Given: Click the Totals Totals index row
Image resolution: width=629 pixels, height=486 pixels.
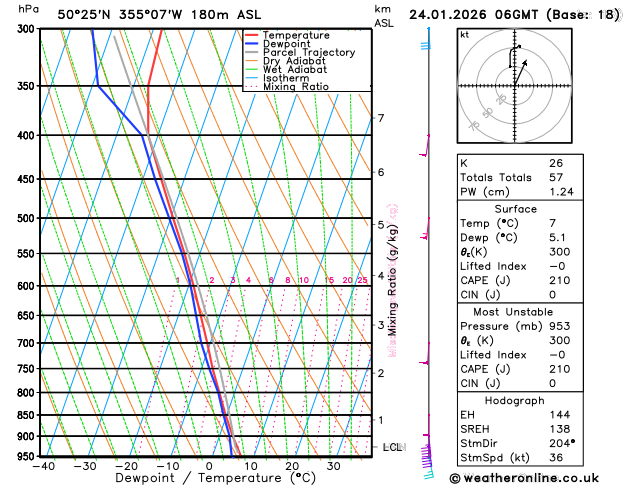Looking at the screenshot, I should tap(520, 177).
